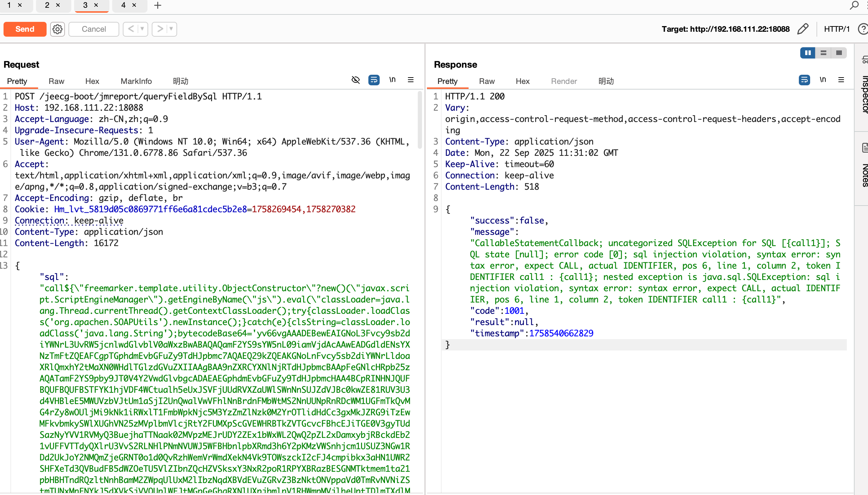Image resolution: width=868 pixels, height=495 pixels.
Task: Switch Response view to Hex tab
Action: point(523,81)
